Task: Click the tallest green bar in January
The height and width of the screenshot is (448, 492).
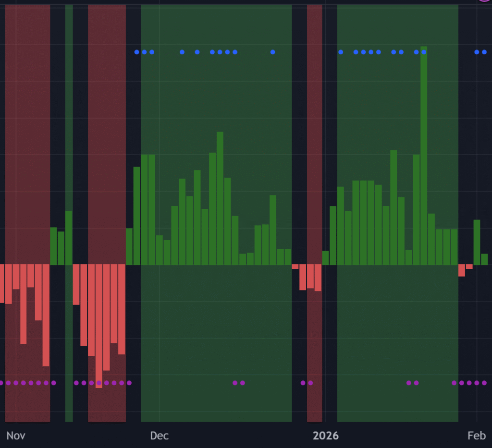Action: (x=424, y=156)
